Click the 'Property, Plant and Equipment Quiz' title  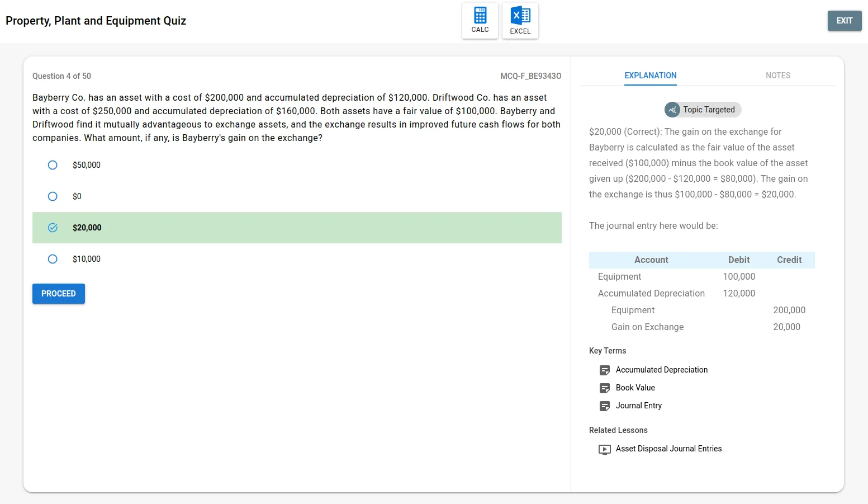click(x=96, y=21)
